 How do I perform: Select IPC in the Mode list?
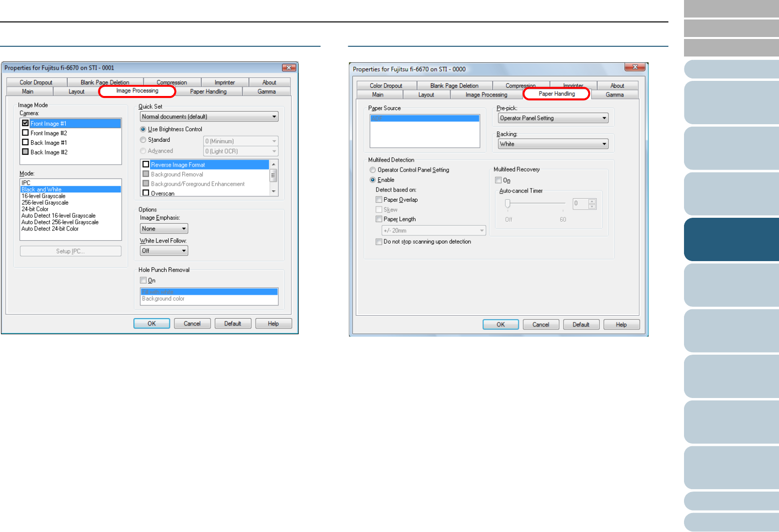coord(71,183)
